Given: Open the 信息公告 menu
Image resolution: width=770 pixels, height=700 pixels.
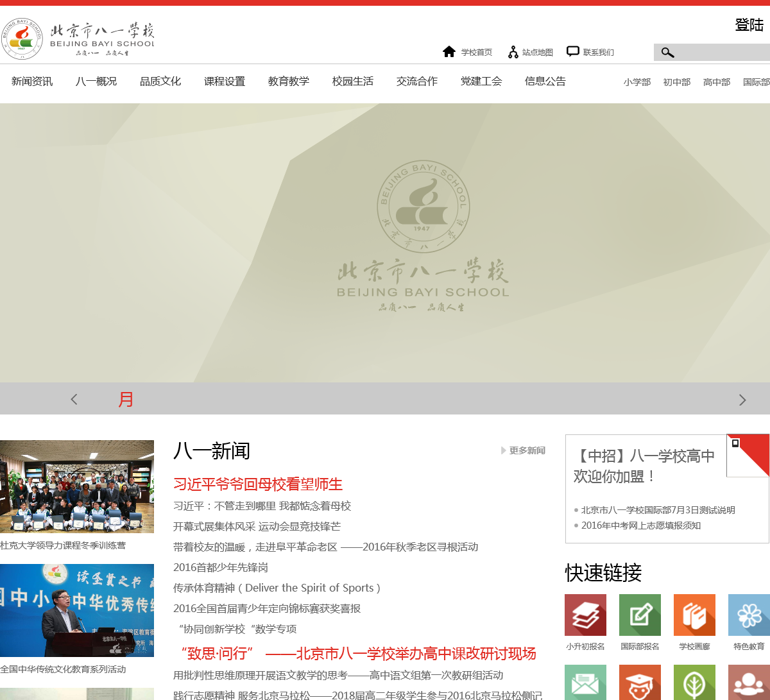Looking at the screenshot, I should [x=545, y=81].
